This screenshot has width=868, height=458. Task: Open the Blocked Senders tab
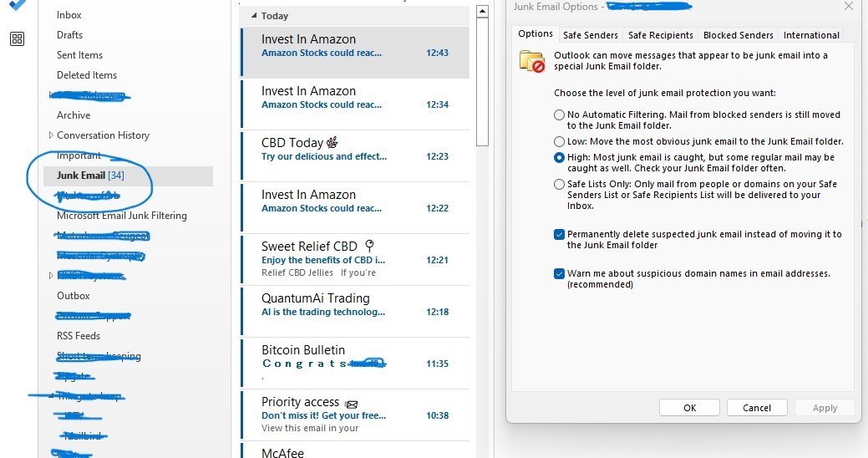[x=738, y=35]
